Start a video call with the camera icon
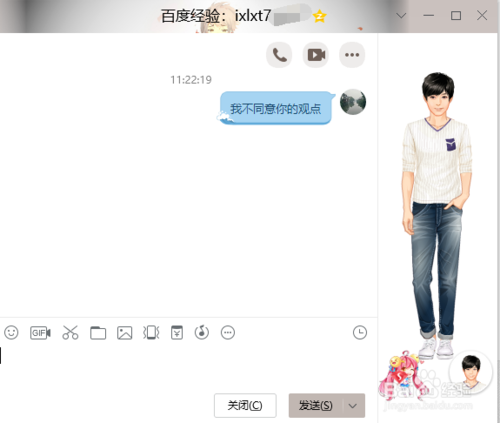Viewport: 500px width, 423px height. pyautogui.click(x=316, y=55)
